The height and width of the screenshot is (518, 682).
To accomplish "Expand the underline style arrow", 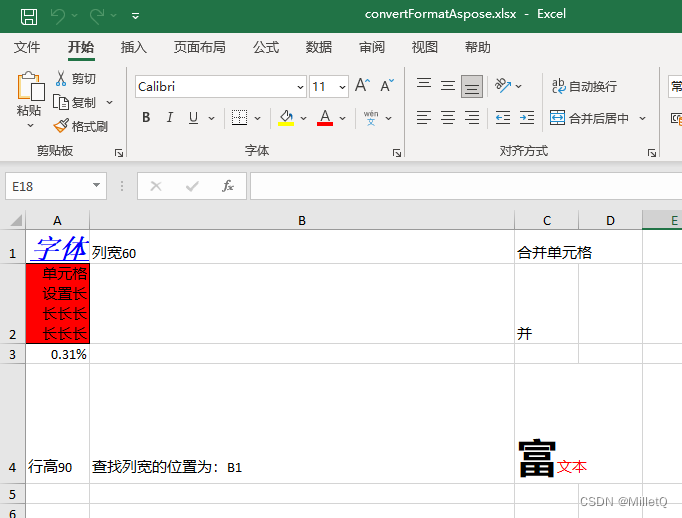I will click(x=211, y=118).
